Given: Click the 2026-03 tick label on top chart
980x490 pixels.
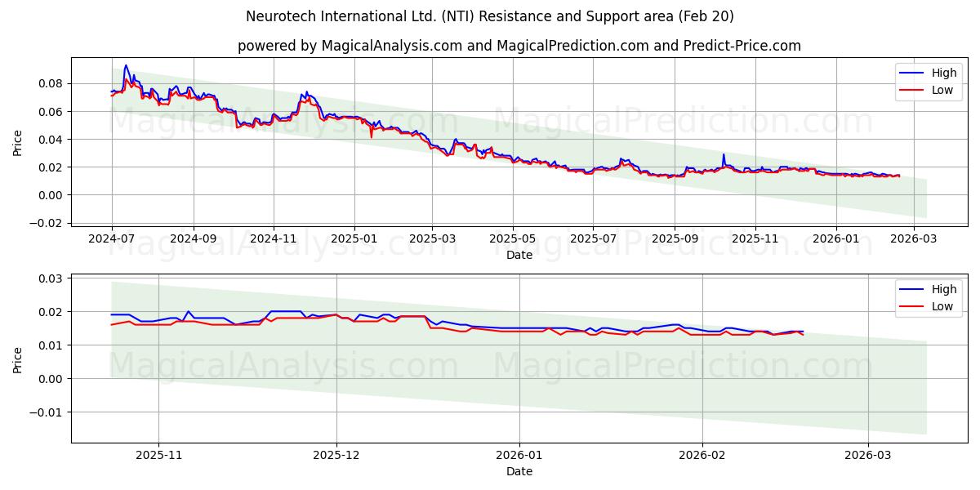Looking at the screenshot, I should click(913, 238).
